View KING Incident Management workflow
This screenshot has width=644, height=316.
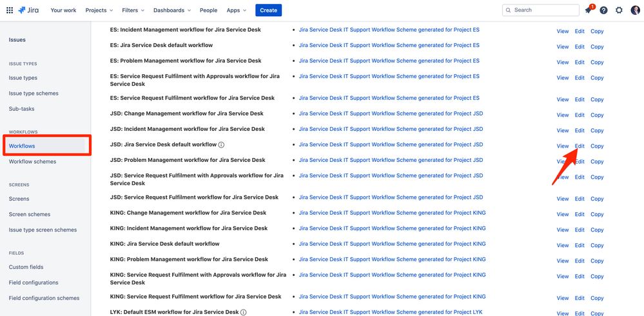coord(563,230)
